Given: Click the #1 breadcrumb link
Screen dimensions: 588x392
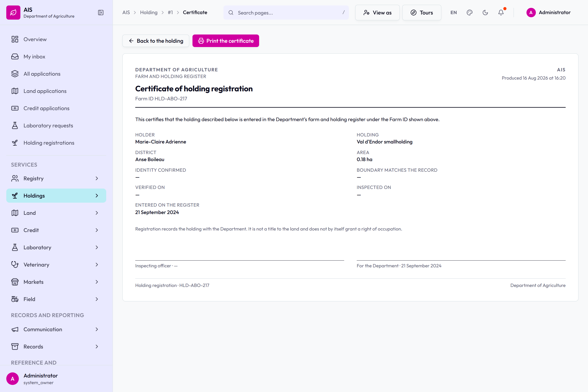Looking at the screenshot, I should [x=170, y=13].
